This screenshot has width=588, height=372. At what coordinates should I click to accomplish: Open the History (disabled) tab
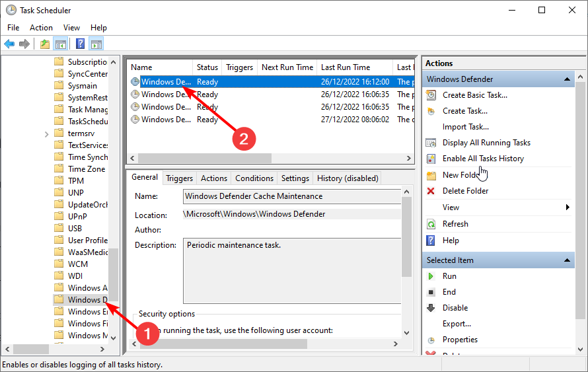pyautogui.click(x=348, y=178)
